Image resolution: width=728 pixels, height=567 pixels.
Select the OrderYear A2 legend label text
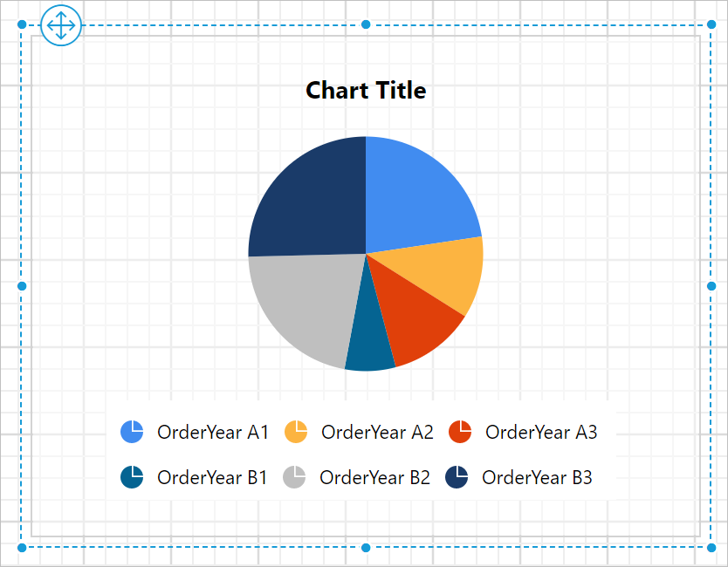point(377,432)
